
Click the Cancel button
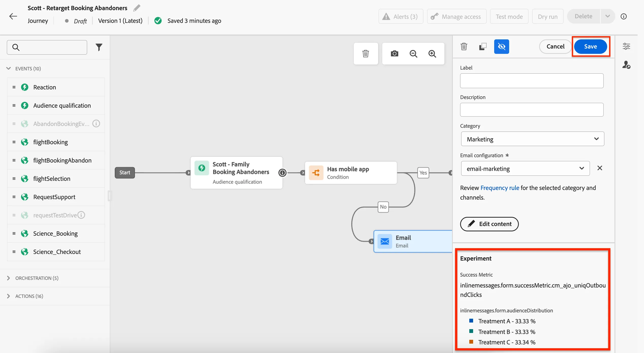pyautogui.click(x=555, y=46)
